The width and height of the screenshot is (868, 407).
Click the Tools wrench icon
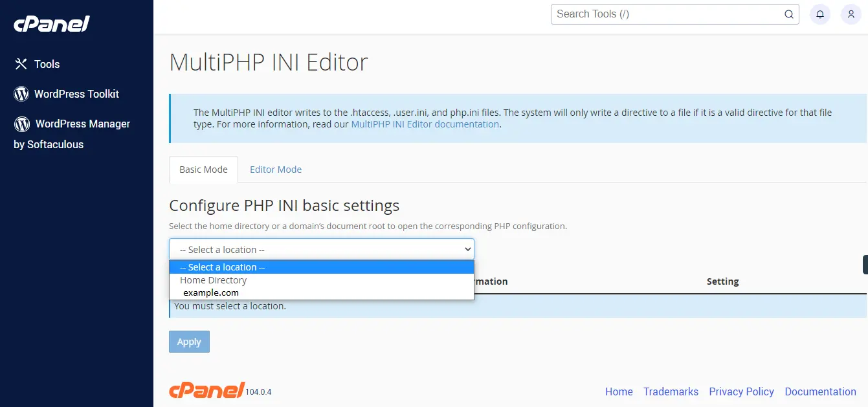pos(21,64)
